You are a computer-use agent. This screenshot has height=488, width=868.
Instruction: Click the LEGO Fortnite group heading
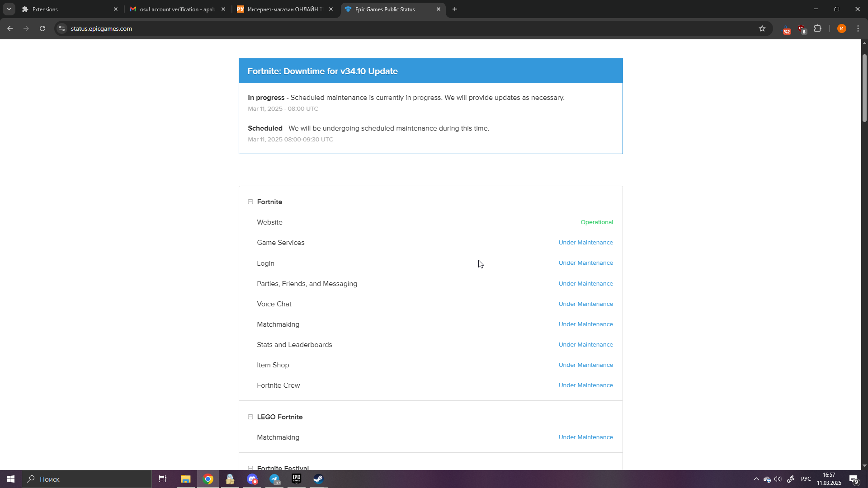click(x=280, y=417)
